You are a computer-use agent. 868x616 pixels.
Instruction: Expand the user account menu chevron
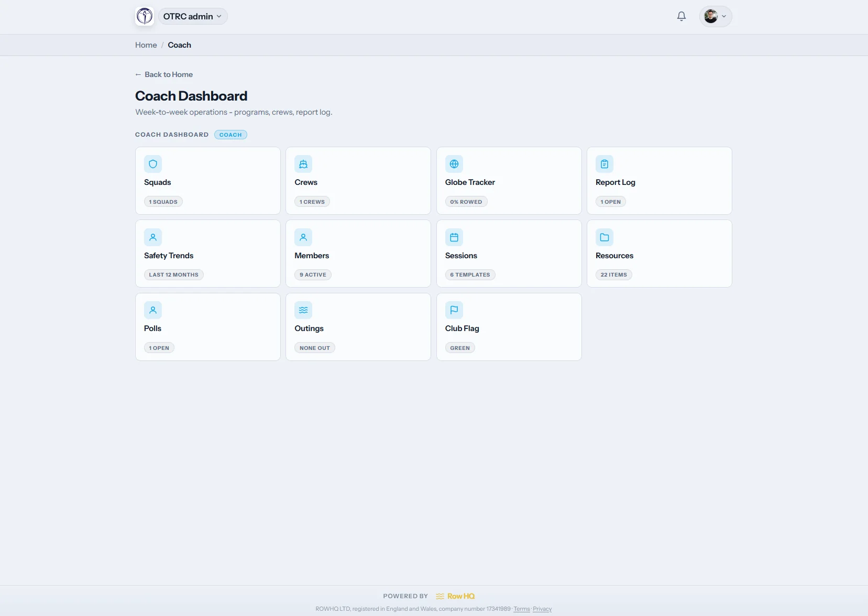pyautogui.click(x=724, y=16)
